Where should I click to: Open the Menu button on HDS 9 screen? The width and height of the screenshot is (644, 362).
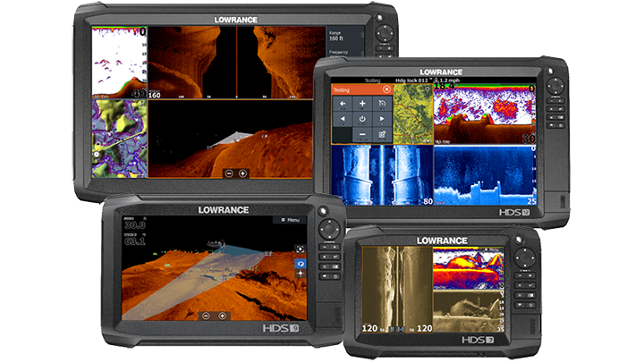(290, 220)
